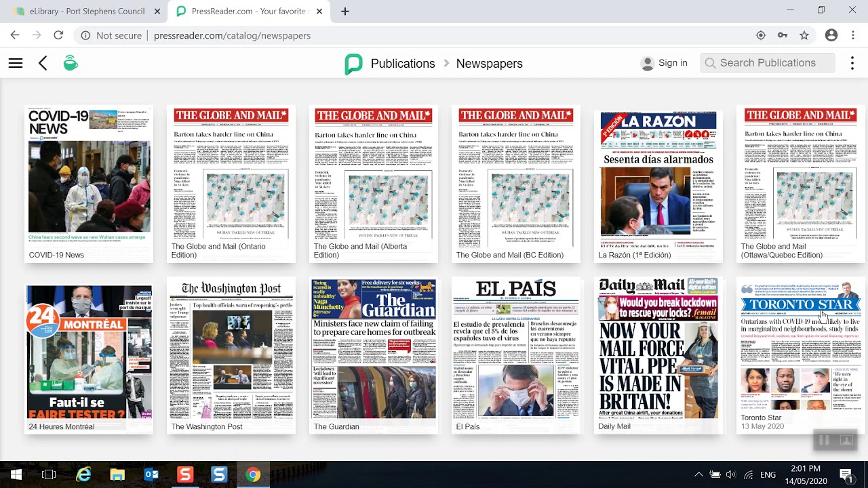Open the network Wi-Fi tray icon
The image size is (868, 488).
[749, 474]
